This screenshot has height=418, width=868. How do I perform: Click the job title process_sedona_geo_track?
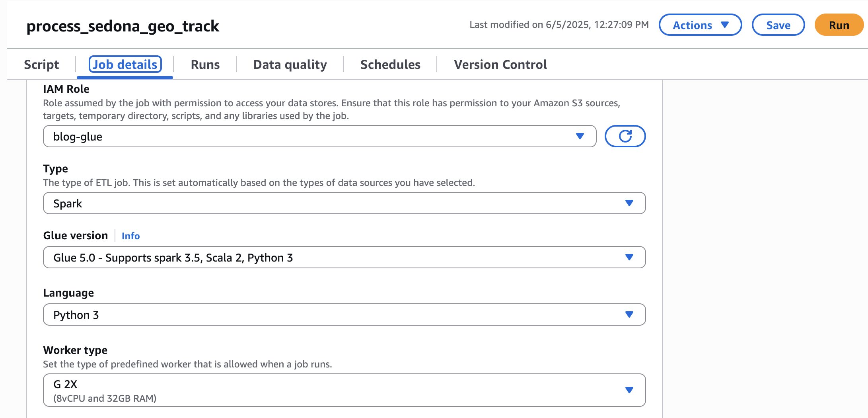[123, 26]
